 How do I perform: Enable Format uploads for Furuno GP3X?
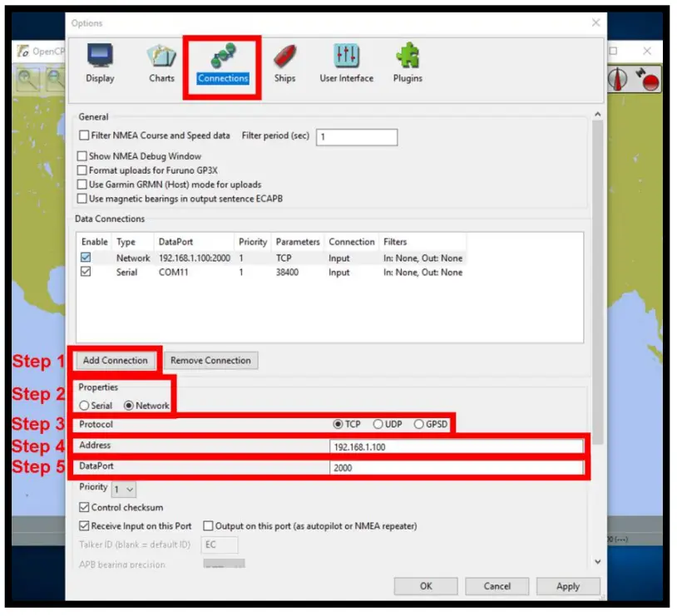pyautogui.click(x=82, y=170)
